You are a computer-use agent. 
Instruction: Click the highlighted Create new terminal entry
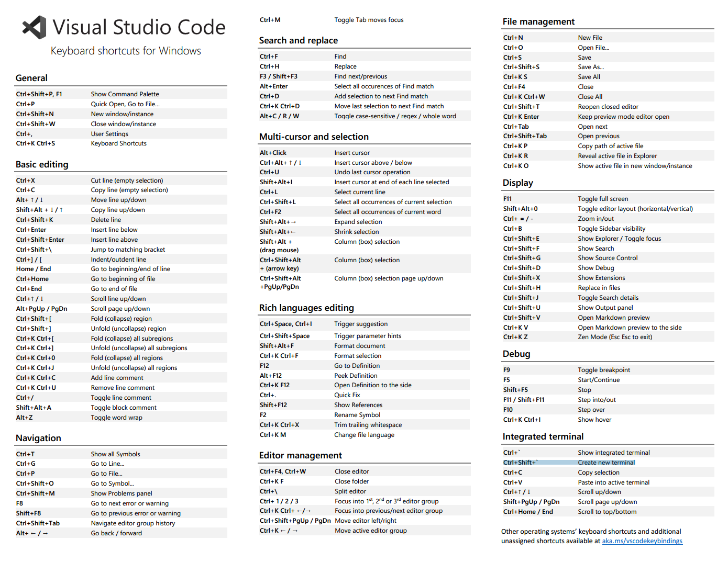606,463
